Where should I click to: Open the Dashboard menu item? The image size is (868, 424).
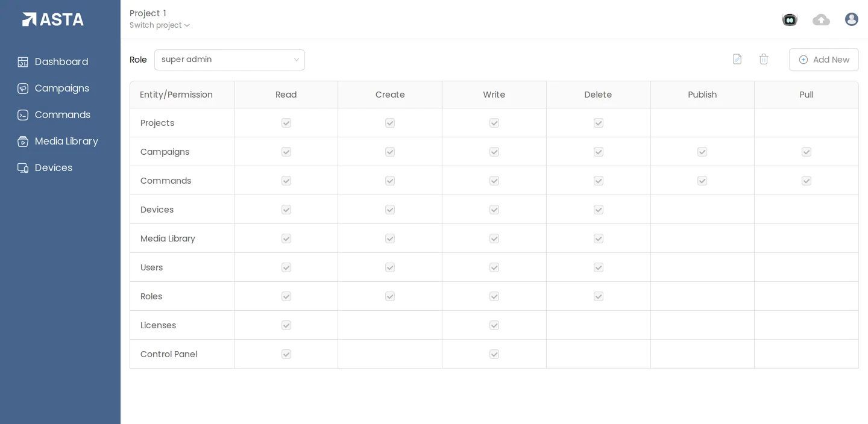60,62
